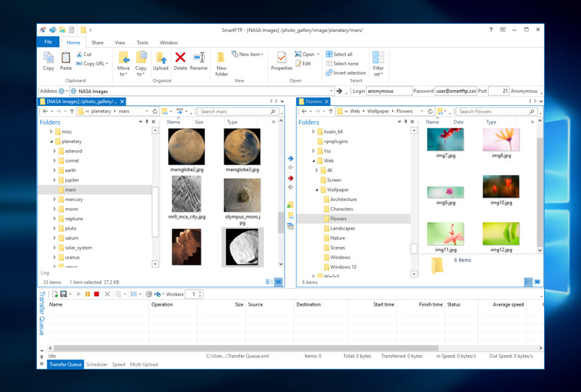Switch left pane to thumbnails view toggle
This screenshot has width=581, height=392.
pyautogui.click(x=278, y=282)
